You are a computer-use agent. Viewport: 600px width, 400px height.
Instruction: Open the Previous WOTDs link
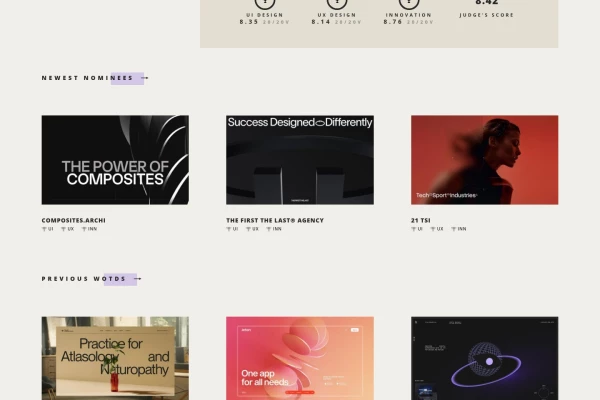(x=84, y=279)
